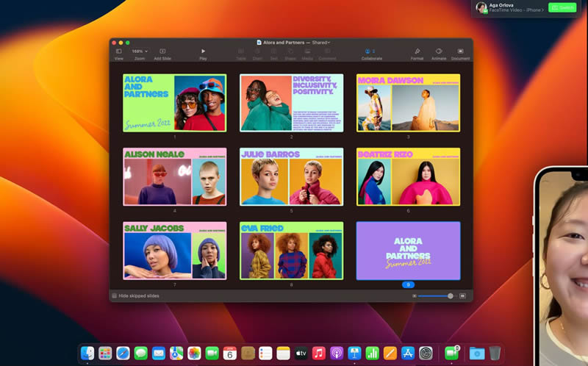Open the FaceTime icon with notification badge in Dock

[x=451, y=354]
